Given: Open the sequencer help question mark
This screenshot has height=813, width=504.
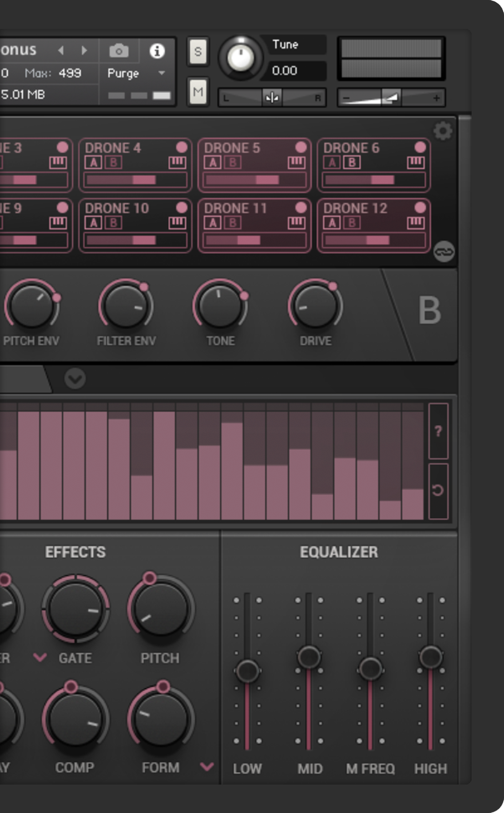Looking at the screenshot, I should (438, 430).
